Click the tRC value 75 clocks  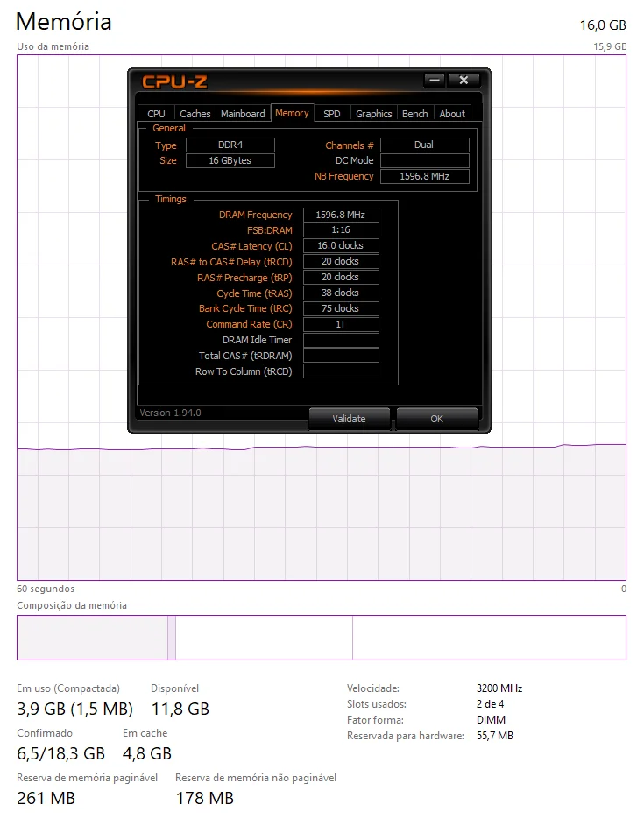pyautogui.click(x=341, y=308)
